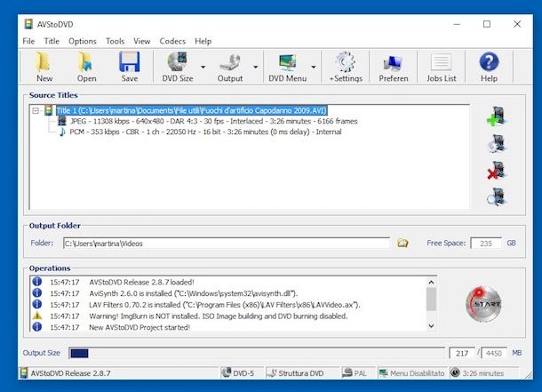Viewport: 542px width, 392px height.
Task: Click the 'AviSynth 2.6.0 is installed' log line
Action: click(194, 293)
